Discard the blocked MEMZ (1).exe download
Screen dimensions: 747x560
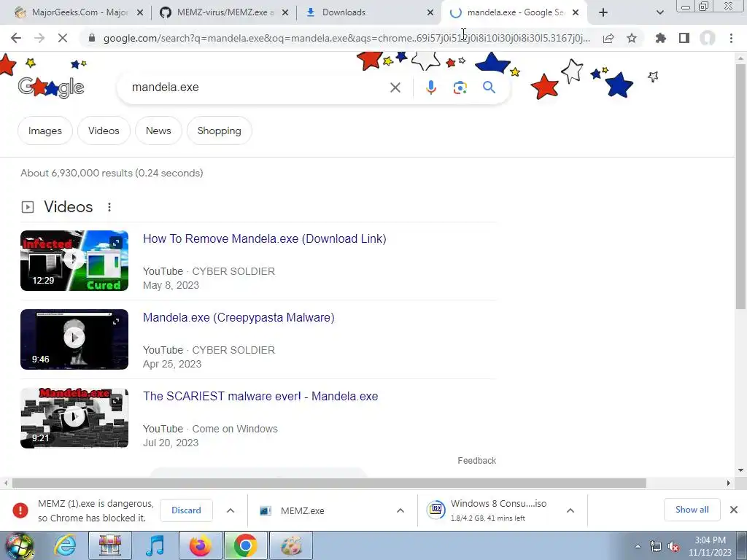point(186,510)
